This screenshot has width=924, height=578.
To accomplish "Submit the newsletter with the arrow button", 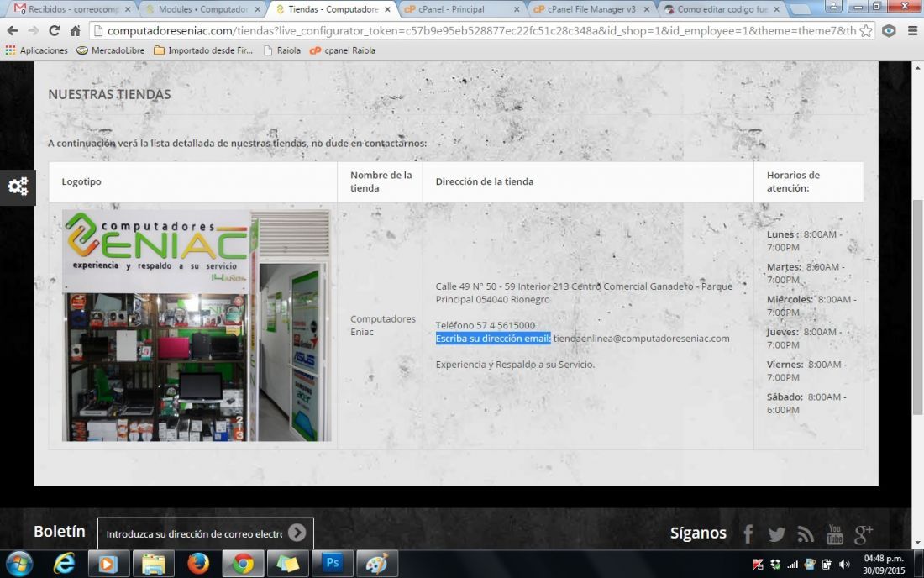I will [297, 533].
